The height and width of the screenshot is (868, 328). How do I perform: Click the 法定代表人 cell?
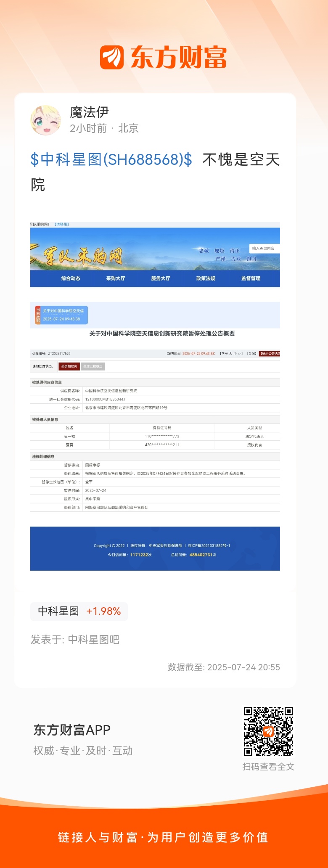pos(255,437)
